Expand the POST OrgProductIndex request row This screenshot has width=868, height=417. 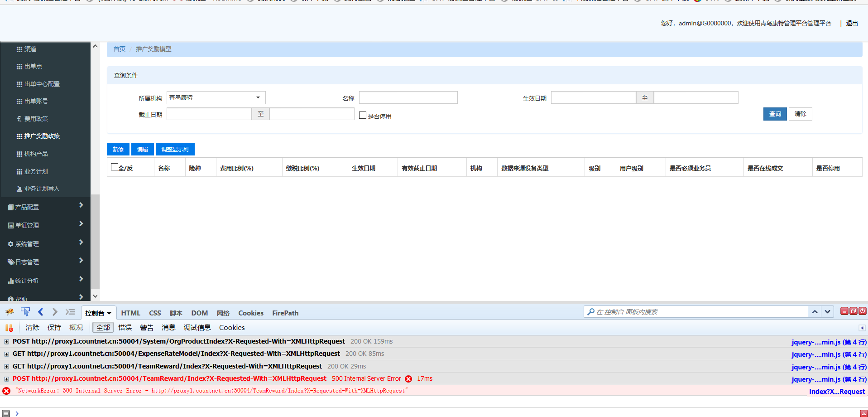click(x=6, y=342)
